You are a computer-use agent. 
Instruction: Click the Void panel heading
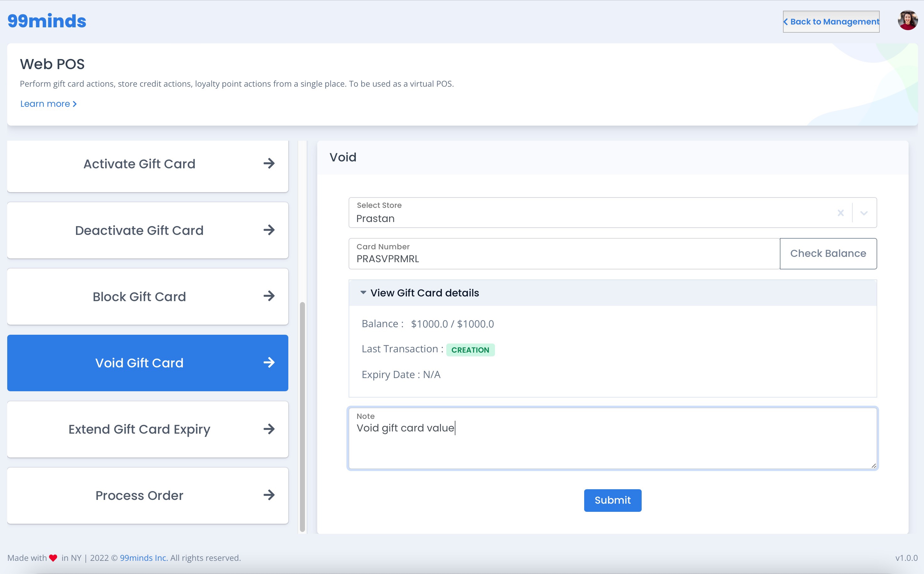343,157
